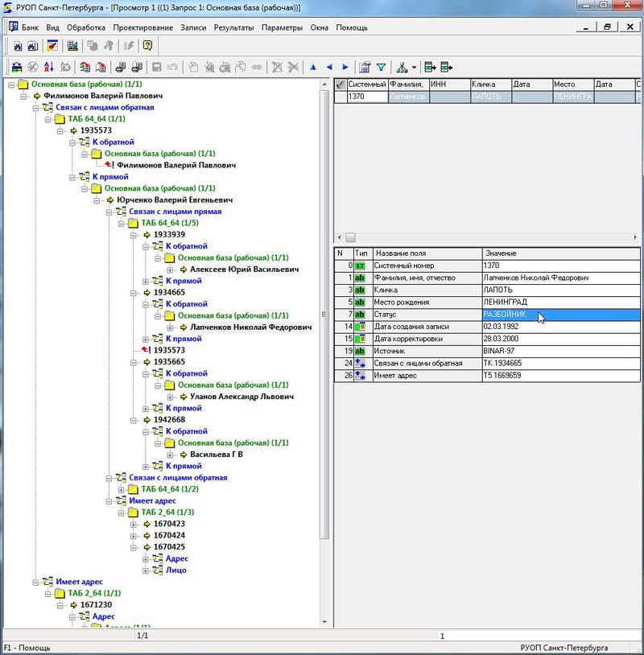Click the blue right arrow navigation icon
644x655 pixels.
345,68
